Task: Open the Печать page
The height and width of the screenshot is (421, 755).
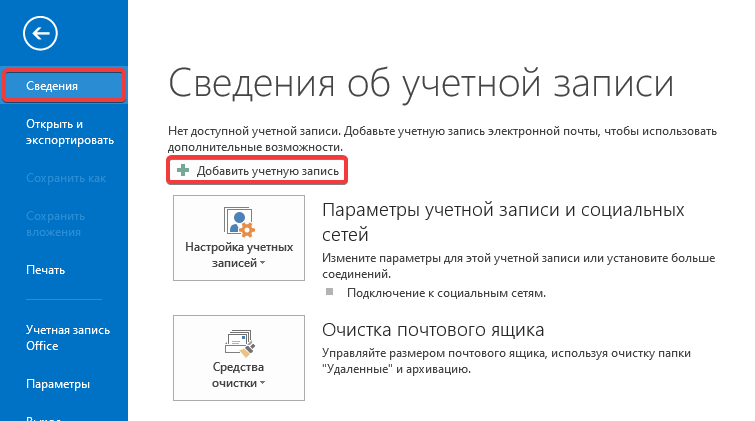Action: tap(46, 269)
